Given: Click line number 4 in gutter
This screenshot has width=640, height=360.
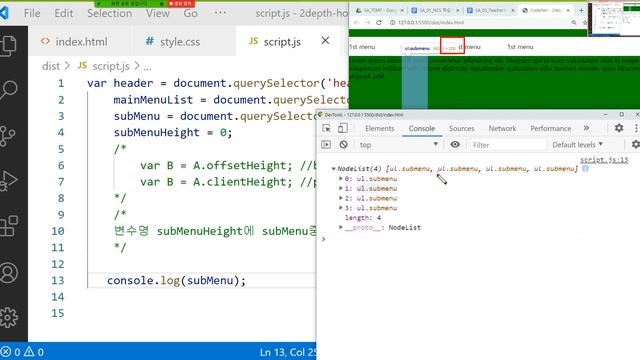Looking at the screenshot, I should 61,132.
